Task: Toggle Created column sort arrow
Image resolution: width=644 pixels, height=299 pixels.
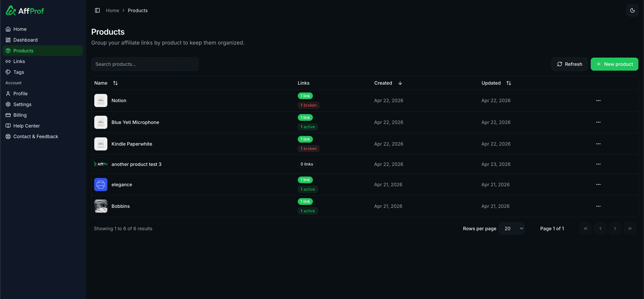Action: (400, 83)
